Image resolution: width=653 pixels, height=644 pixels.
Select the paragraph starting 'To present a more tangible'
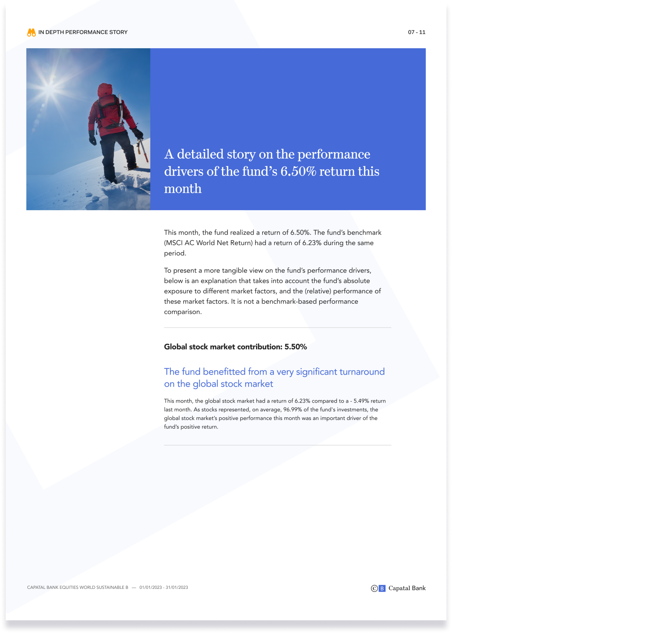point(272,291)
